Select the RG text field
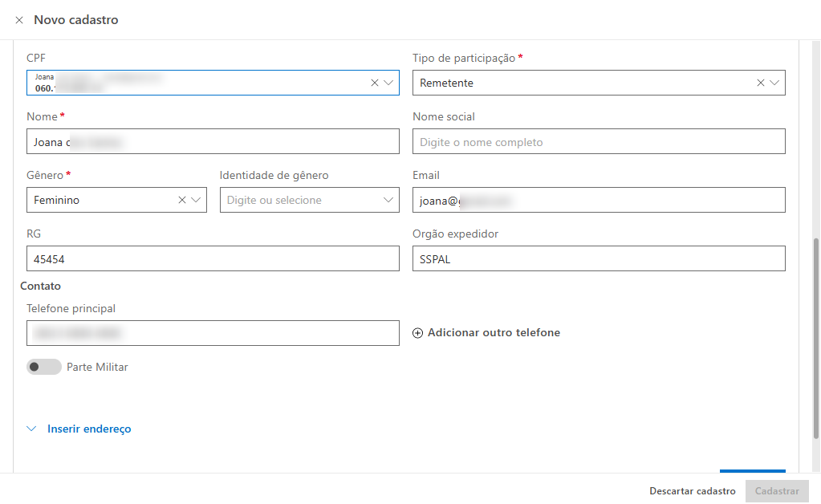Viewport: 821px width, 504px height. pos(213,258)
